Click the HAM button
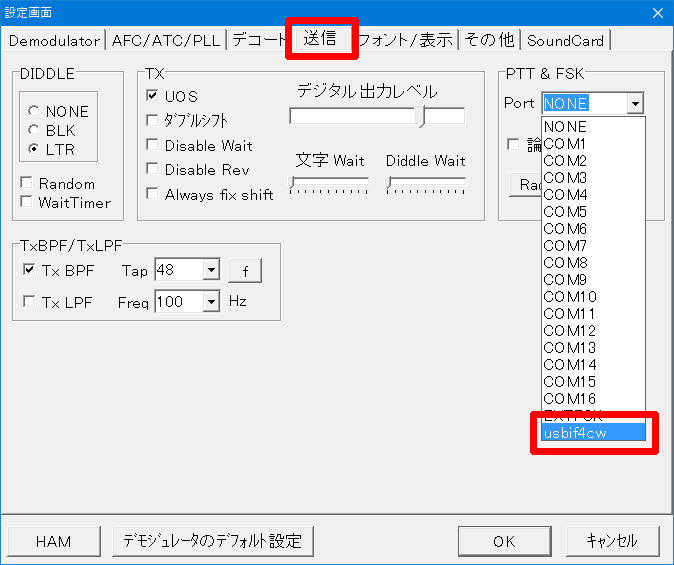The width and height of the screenshot is (674, 565). point(54,541)
